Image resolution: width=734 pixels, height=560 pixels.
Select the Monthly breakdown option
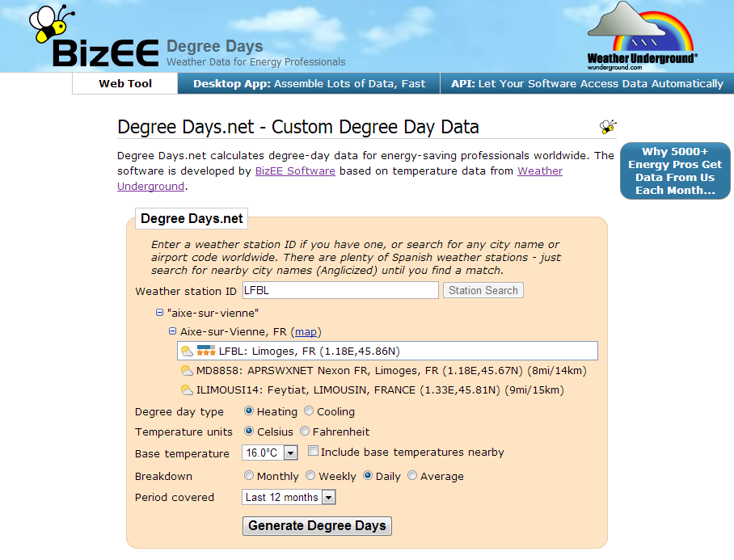(249, 475)
